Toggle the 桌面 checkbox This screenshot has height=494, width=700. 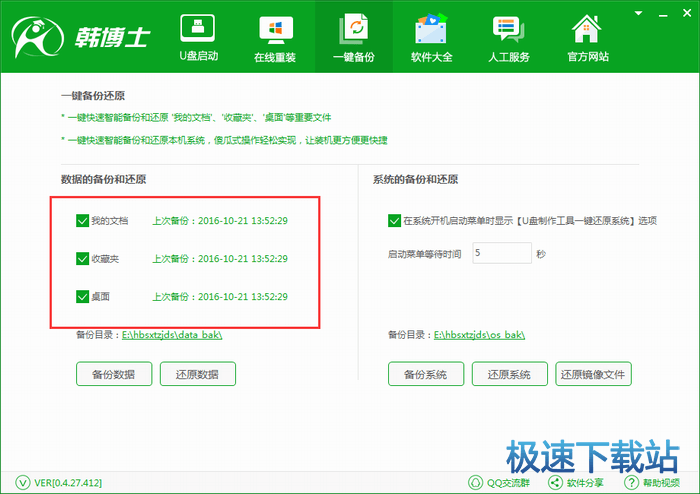click(83, 296)
